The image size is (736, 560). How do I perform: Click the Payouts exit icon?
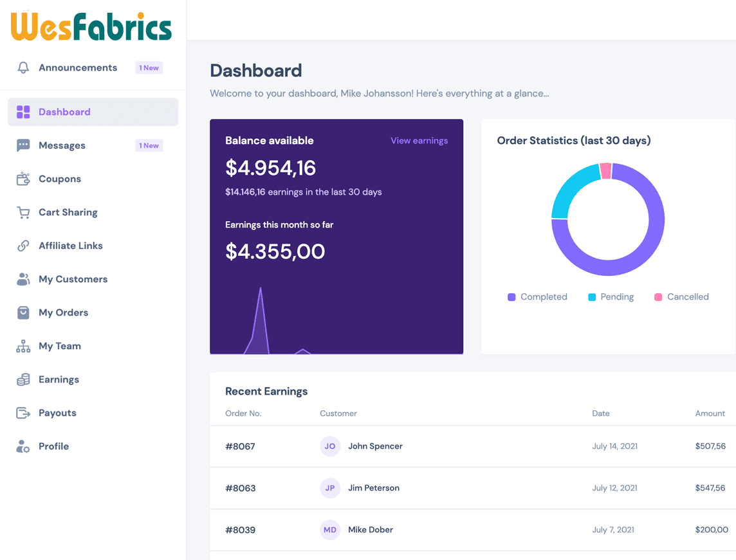23,413
